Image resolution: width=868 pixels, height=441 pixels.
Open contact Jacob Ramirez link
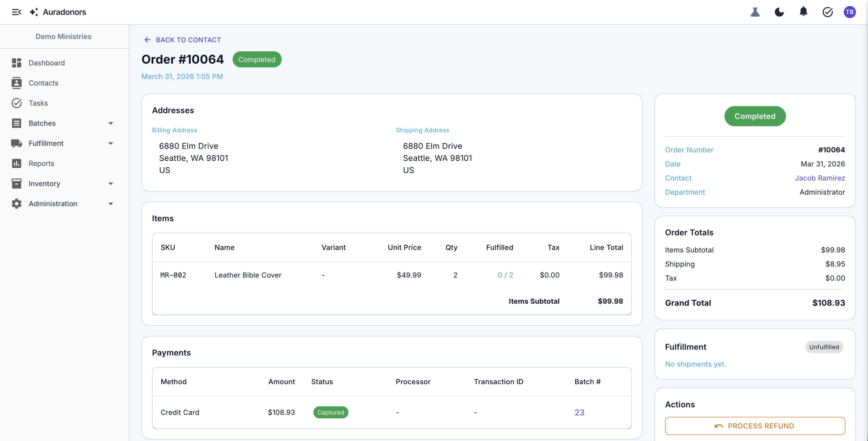820,178
